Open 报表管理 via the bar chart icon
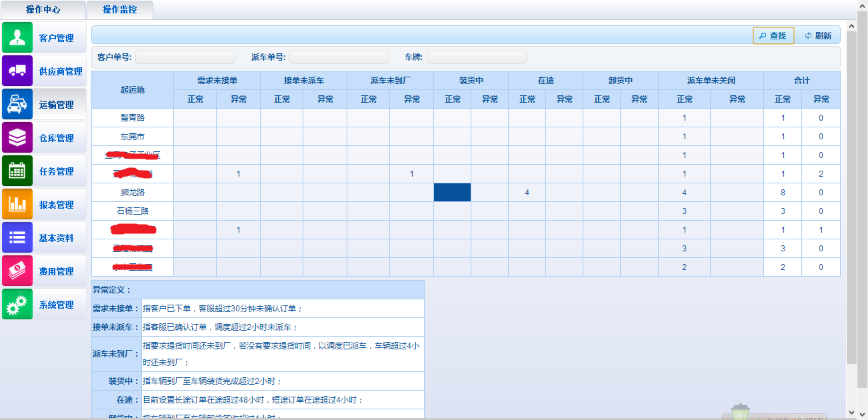Image resolution: width=868 pixels, height=420 pixels. click(x=17, y=204)
